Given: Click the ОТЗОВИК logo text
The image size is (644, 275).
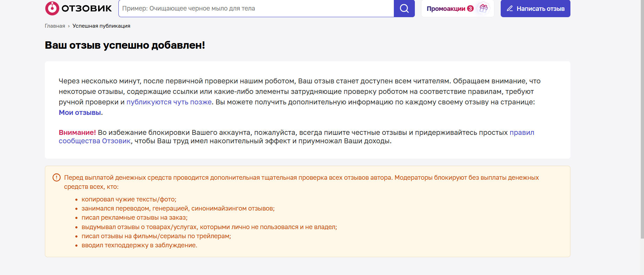Looking at the screenshot, I should (x=87, y=8).
